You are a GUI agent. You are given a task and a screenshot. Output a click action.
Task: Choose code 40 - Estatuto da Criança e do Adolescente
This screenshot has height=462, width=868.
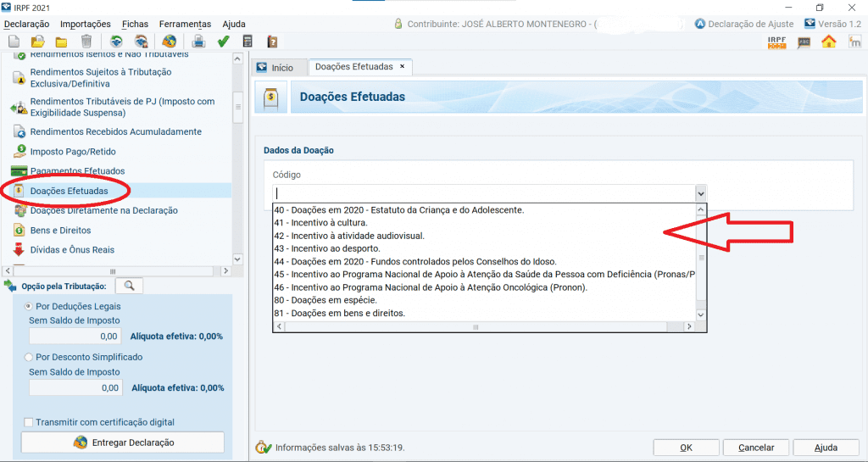pos(484,210)
